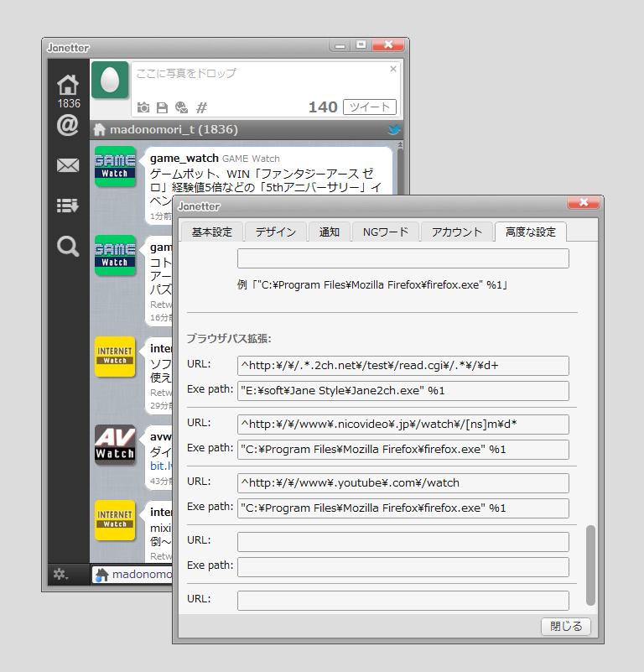Open the Mentions (@) view
This screenshot has width=644, height=672.
point(68,125)
